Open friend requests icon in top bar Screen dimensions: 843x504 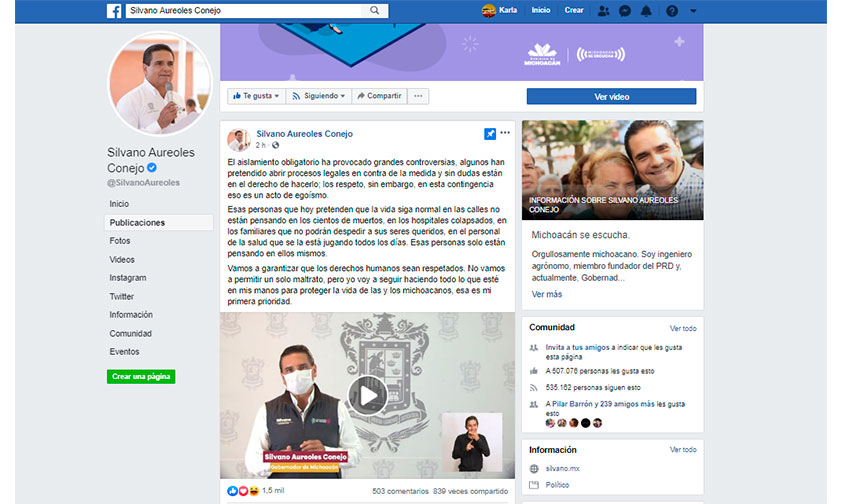[603, 10]
